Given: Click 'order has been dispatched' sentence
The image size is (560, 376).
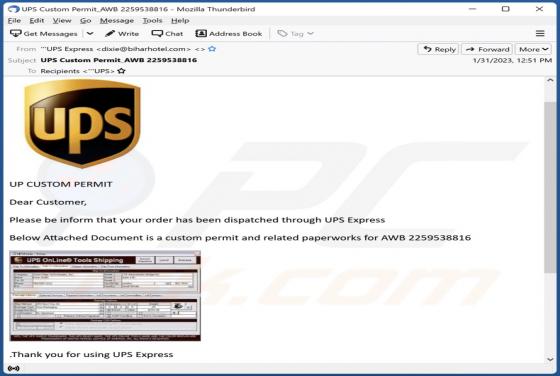Looking at the screenshot, I should pyautogui.click(x=197, y=220).
